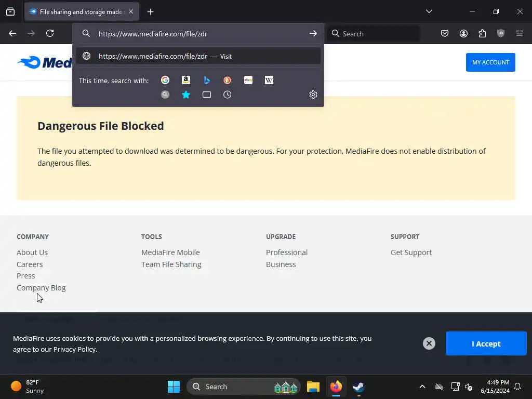Reload the current page
532x399 pixels.
tap(50, 33)
